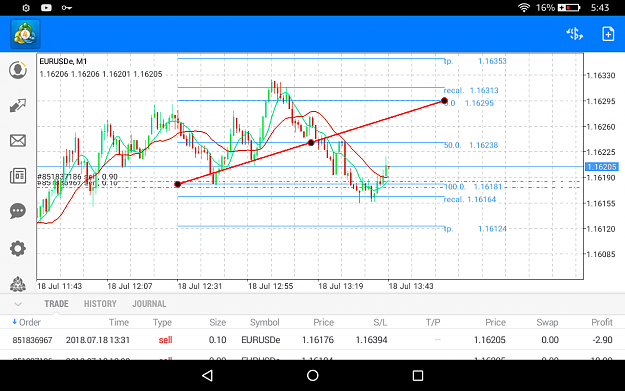Tap the #851837186 sell order line label
Screen dimensions: 625x391
pos(77,176)
